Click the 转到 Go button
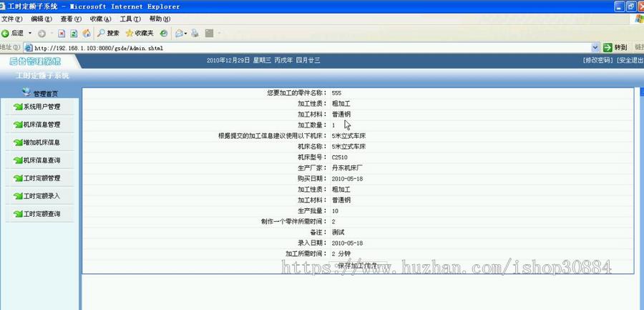Viewport: 644px width, 310px height. 615,48
